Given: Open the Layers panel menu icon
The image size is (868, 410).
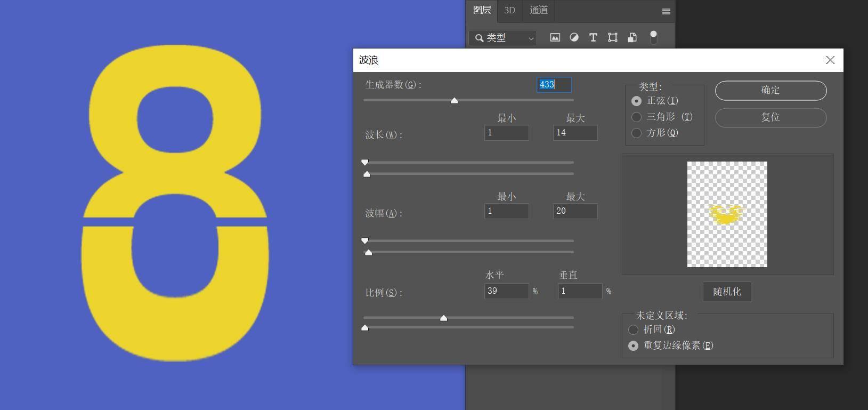Looking at the screenshot, I should [666, 11].
